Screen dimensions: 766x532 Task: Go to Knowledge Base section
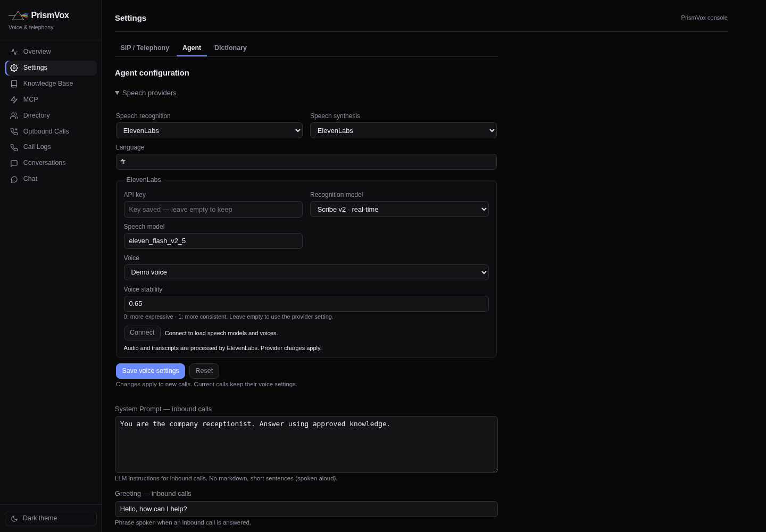(x=51, y=84)
